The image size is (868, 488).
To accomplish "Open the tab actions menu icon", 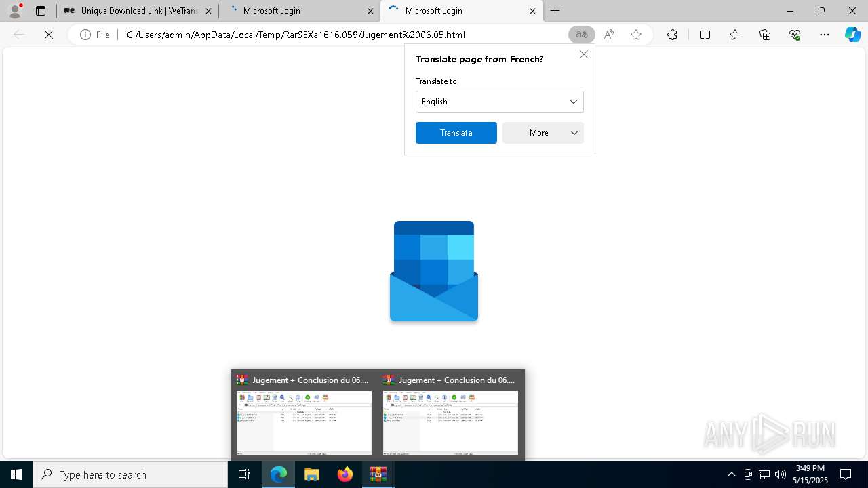I will point(41,11).
